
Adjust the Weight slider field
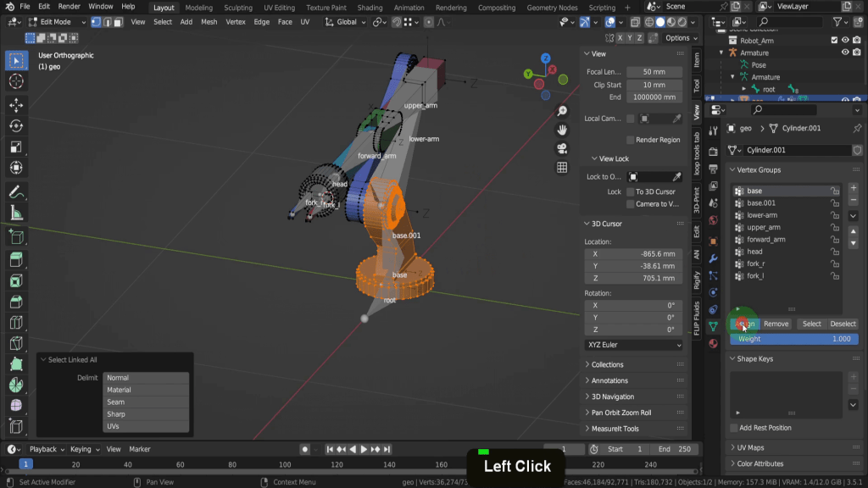click(795, 339)
